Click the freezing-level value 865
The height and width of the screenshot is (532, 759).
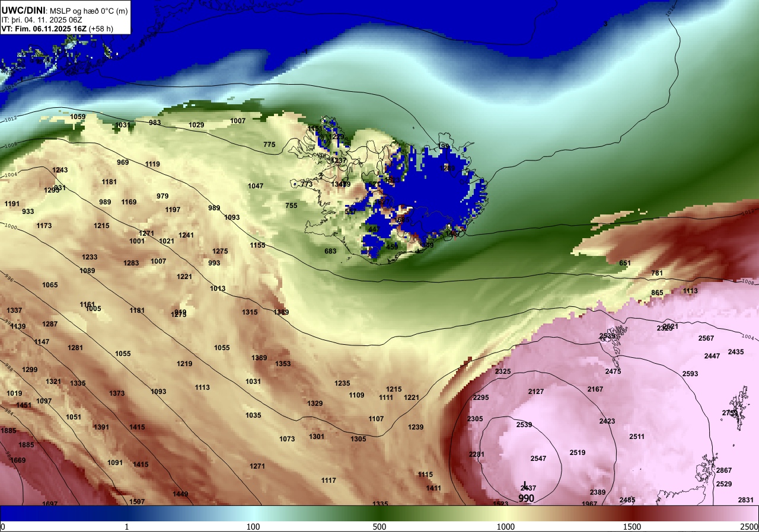(657, 293)
